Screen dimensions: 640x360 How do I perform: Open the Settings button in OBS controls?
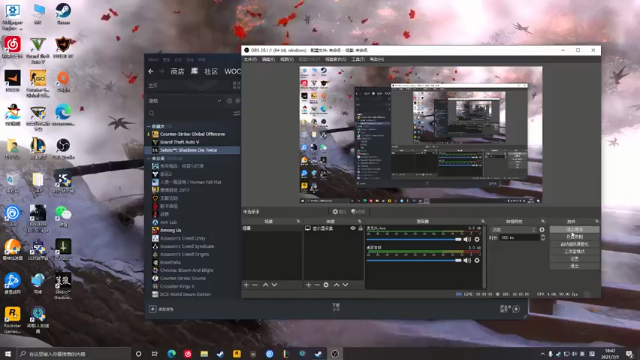[574, 259]
